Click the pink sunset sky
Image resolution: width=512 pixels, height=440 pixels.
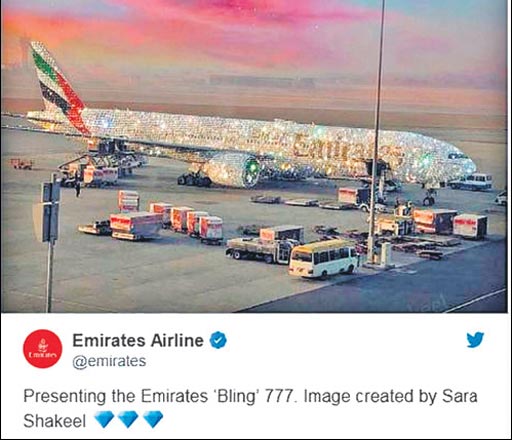coord(253,40)
